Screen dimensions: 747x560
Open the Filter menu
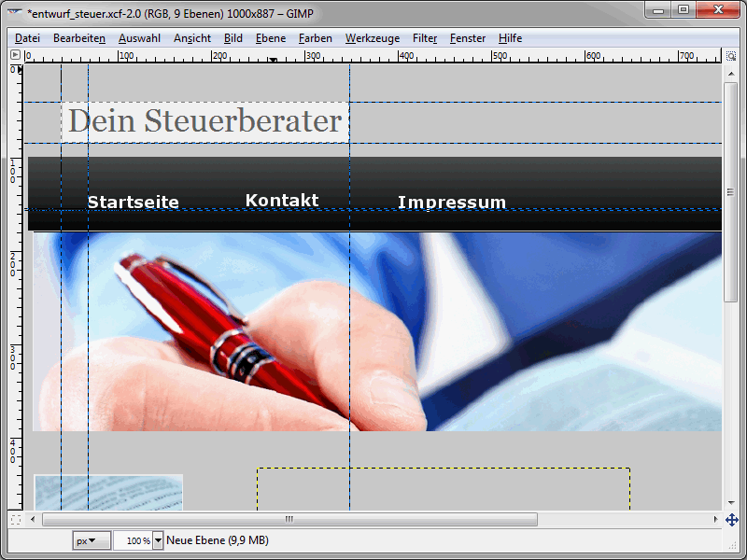click(x=425, y=38)
